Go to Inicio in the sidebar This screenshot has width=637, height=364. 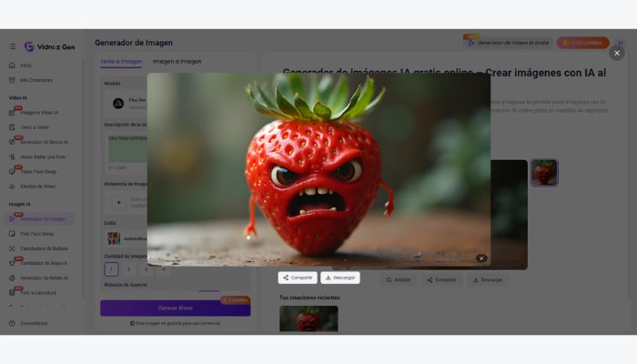click(26, 66)
